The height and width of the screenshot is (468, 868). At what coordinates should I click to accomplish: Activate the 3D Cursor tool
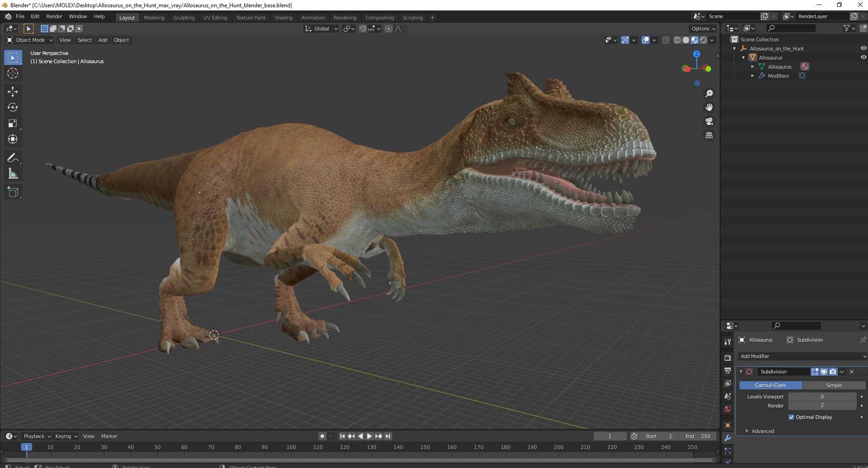click(x=13, y=73)
